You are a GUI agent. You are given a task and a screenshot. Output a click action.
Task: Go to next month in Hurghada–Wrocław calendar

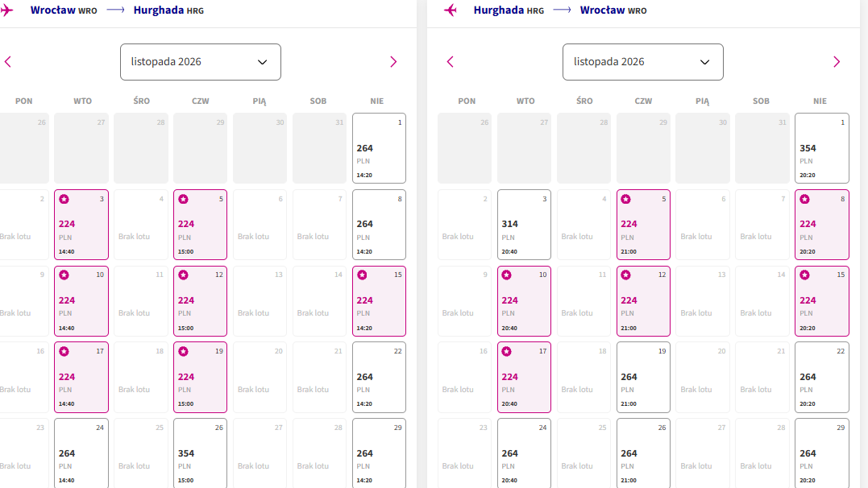pyautogui.click(x=837, y=62)
